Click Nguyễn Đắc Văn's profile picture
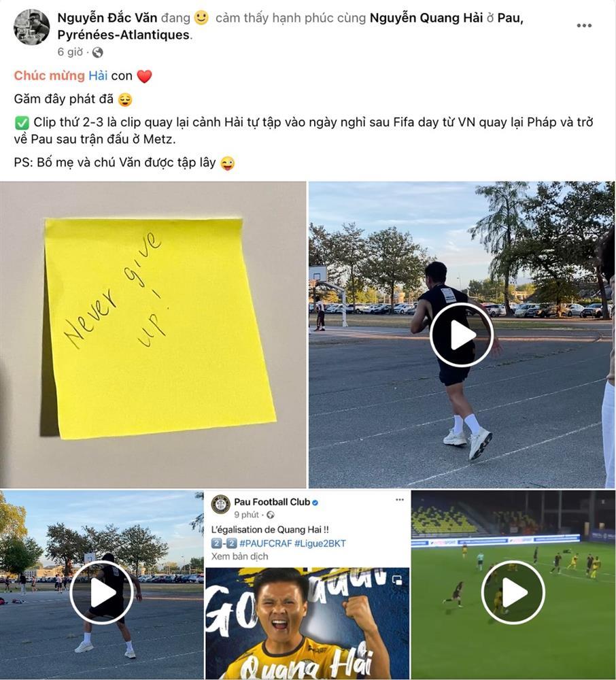The height and width of the screenshot is (680, 616). pyautogui.click(x=32, y=27)
